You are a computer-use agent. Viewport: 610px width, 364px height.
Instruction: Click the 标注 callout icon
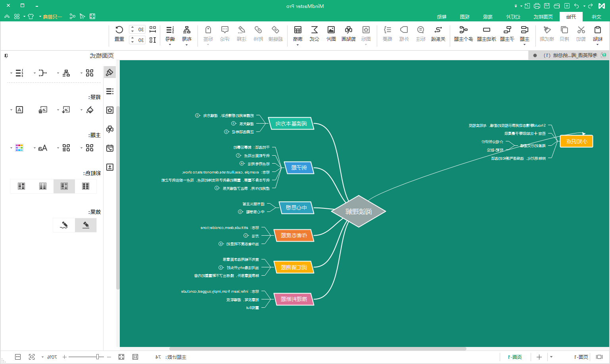[420, 30]
